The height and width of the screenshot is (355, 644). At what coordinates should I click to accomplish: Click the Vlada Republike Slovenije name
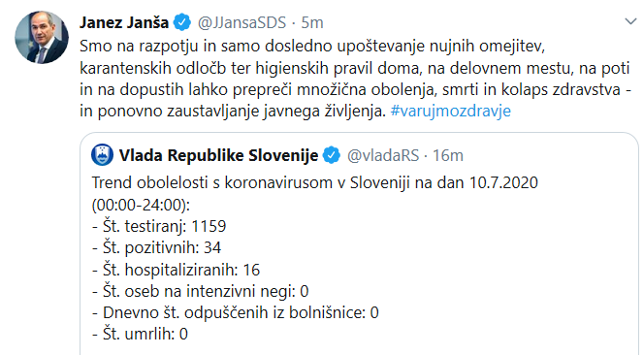[218, 155]
